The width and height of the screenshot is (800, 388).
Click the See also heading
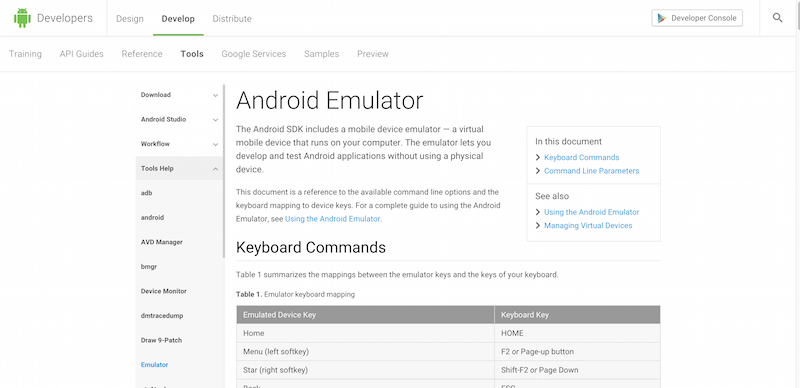click(552, 196)
